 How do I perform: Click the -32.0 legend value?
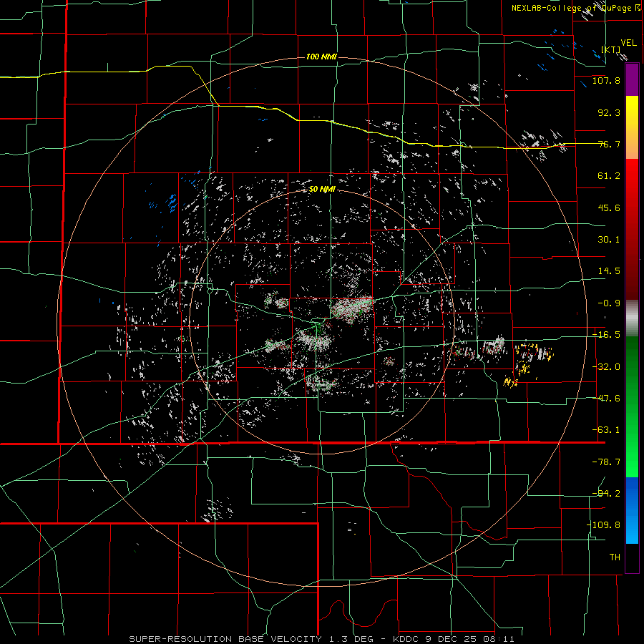606,367
